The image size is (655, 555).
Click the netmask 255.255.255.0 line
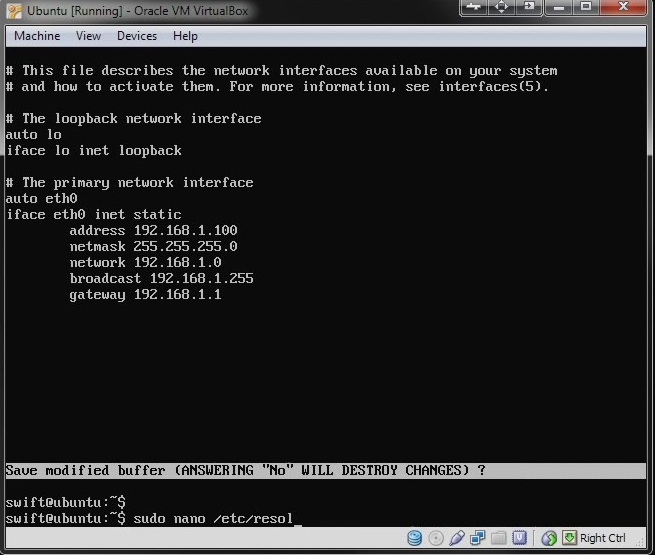(x=153, y=246)
